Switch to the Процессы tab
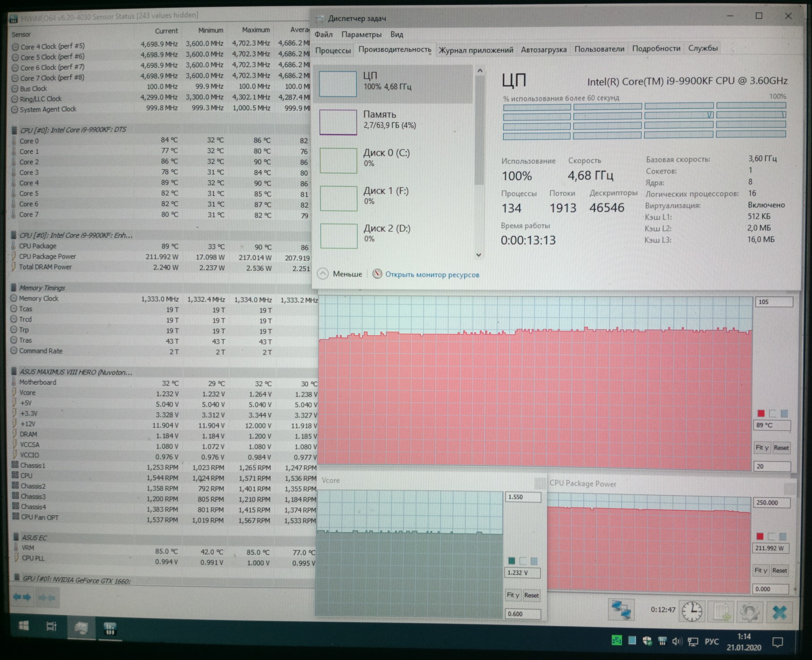812x660 pixels. (333, 50)
